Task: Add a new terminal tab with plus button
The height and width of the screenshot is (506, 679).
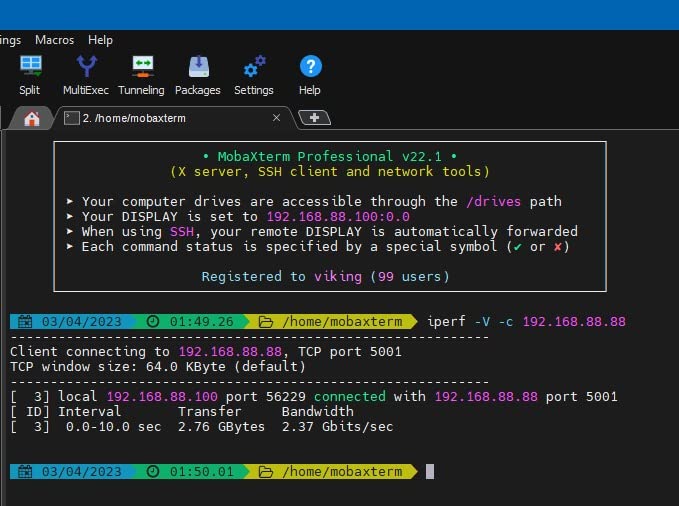Action: tap(315, 117)
